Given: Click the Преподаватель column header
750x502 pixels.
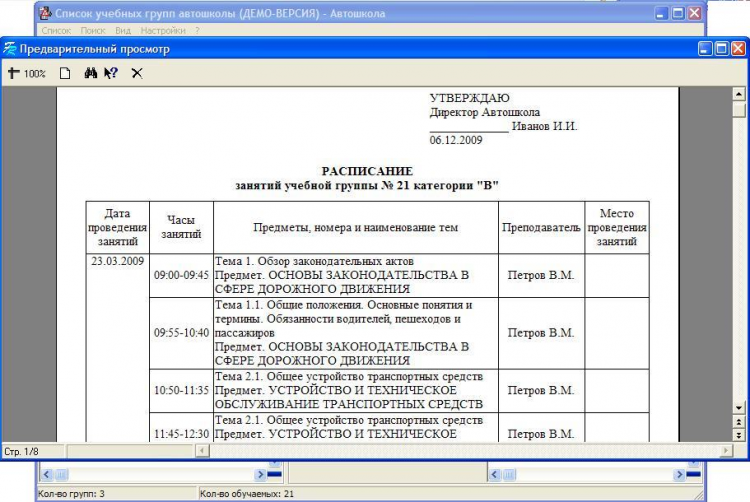Looking at the screenshot, I should click(541, 228).
